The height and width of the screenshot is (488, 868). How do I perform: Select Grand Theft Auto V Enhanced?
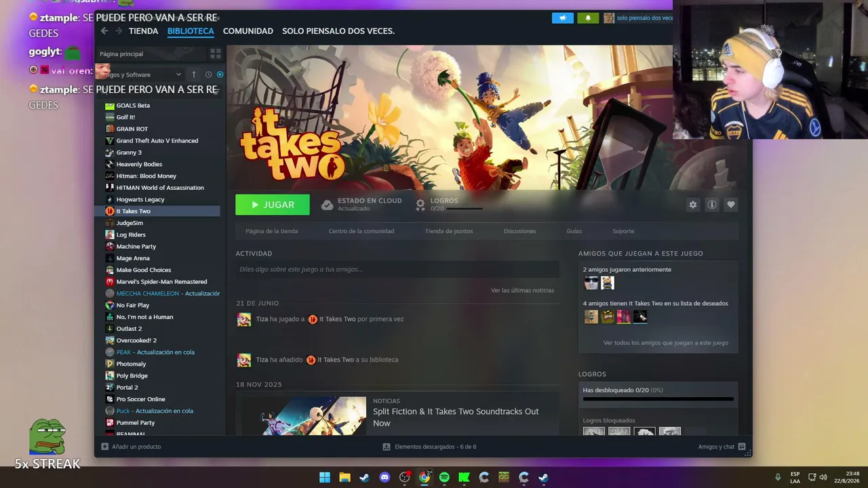157,140
